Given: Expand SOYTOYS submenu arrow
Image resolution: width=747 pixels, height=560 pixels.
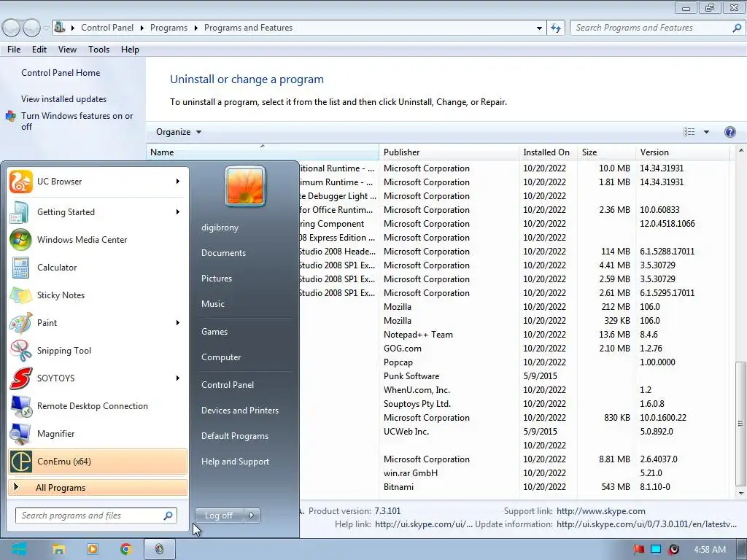Looking at the screenshot, I should point(178,378).
